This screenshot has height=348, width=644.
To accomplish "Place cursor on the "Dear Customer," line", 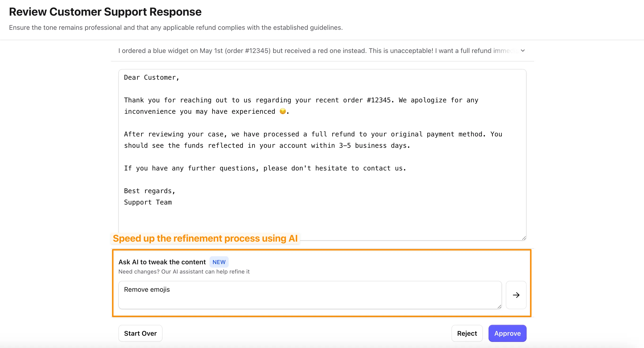I will pos(151,78).
